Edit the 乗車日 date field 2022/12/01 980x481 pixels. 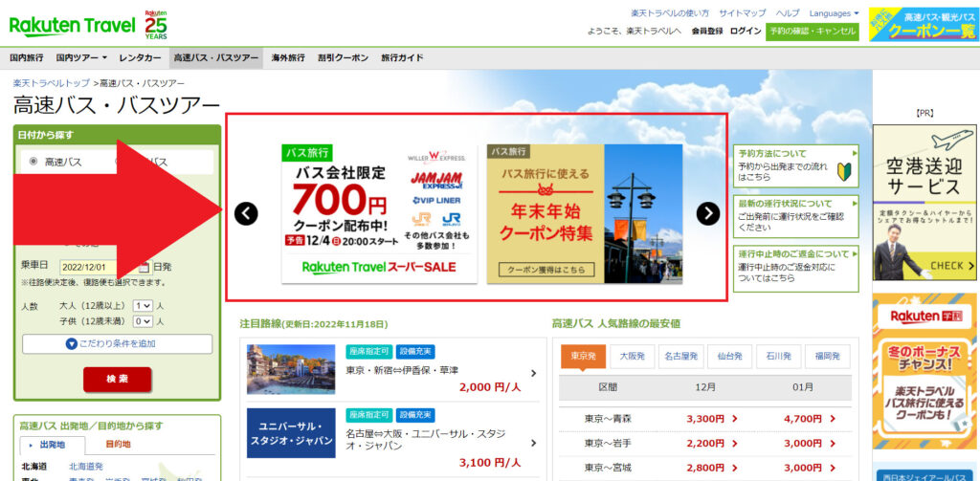tap(98, 268)
